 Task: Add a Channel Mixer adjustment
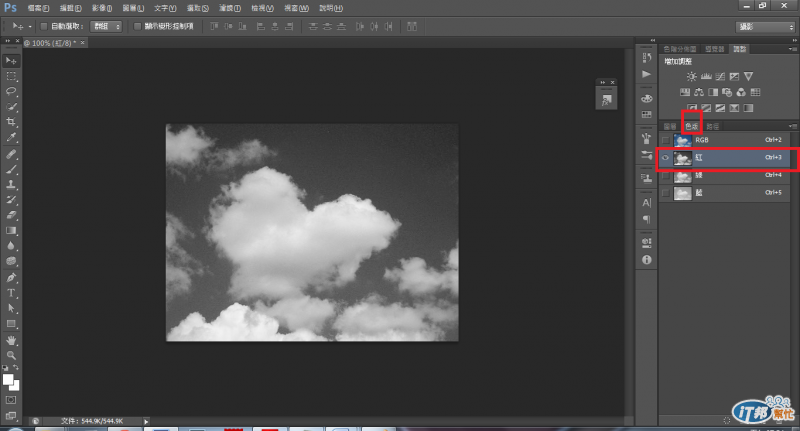coord(741,92)
